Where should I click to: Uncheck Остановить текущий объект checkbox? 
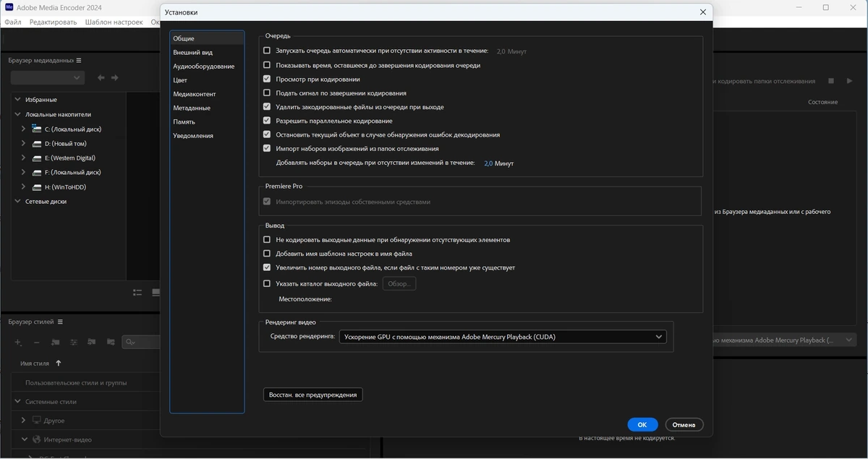(x=267, y=134)
